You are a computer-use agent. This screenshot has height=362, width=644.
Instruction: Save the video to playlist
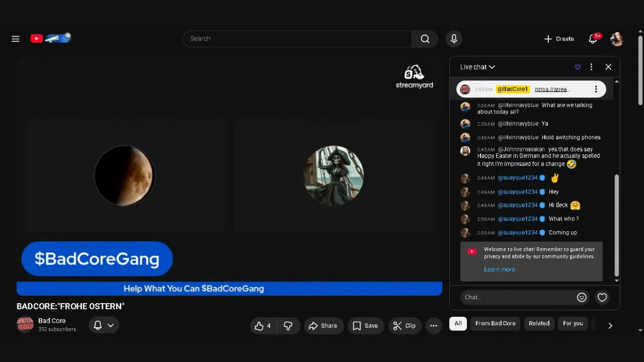[366, 326]
